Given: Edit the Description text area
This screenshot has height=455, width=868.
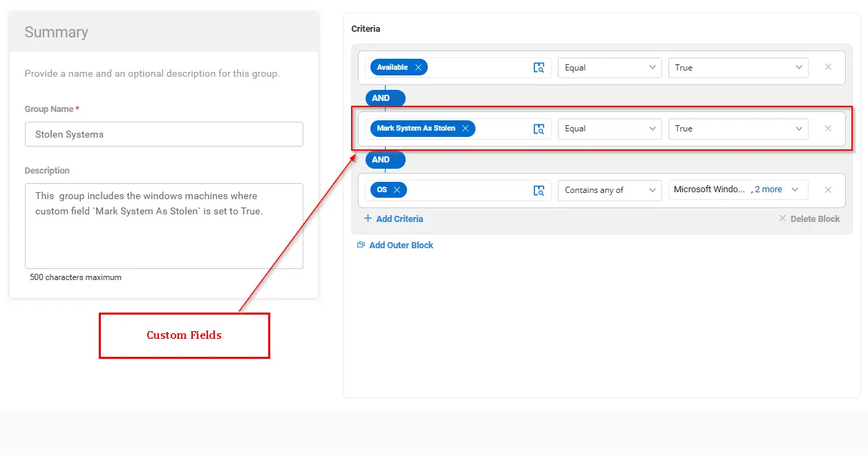Looking at the screenshot, I should click(164, 225).
